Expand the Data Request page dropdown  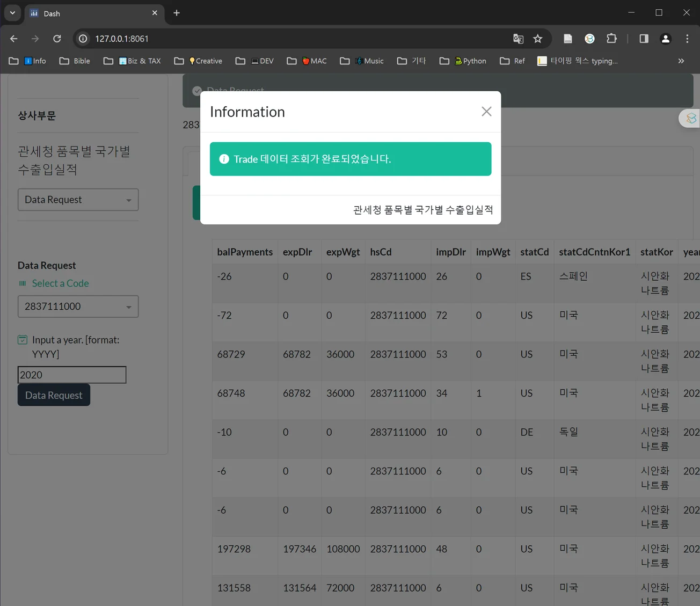coord(78,200)
